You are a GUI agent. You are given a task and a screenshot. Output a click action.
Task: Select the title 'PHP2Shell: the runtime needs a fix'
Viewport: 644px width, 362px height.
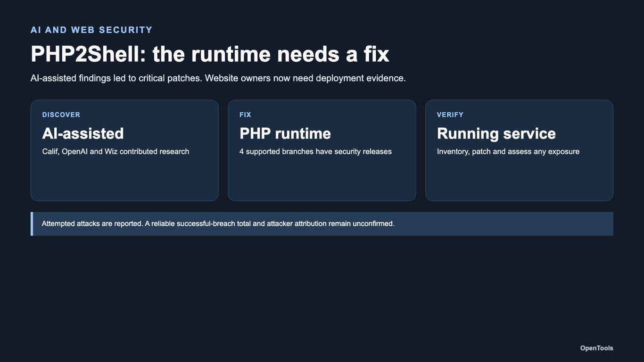coord(210,54)
